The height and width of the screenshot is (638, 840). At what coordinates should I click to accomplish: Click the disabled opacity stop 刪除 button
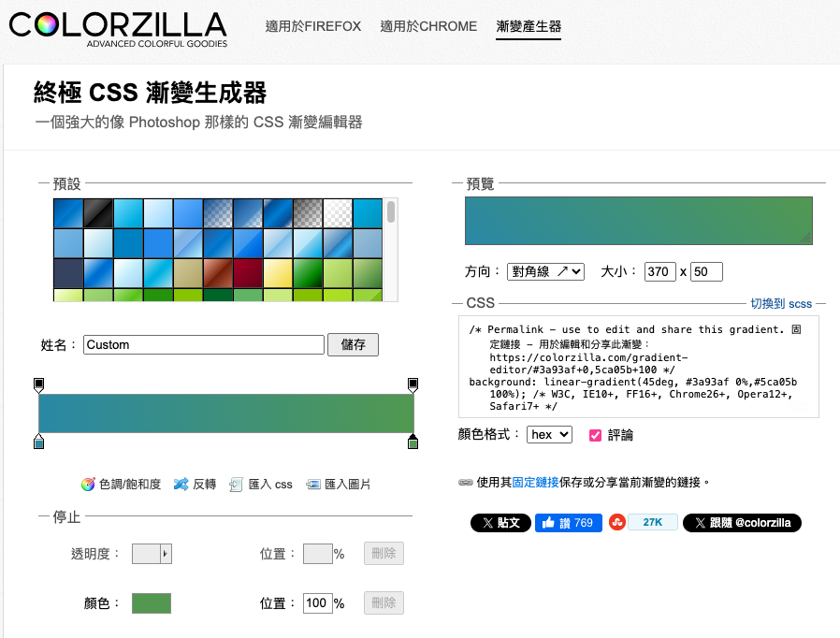pyautogui.click(x=384, y=554)
